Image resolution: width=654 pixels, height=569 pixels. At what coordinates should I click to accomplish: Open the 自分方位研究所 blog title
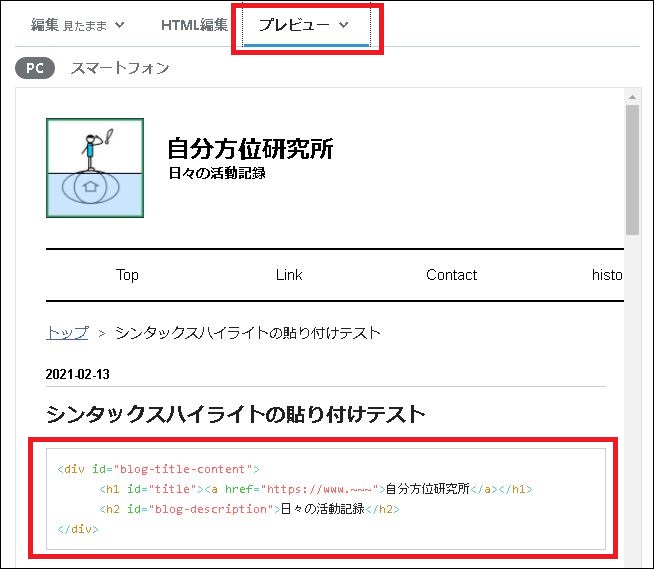coord(250,149)
